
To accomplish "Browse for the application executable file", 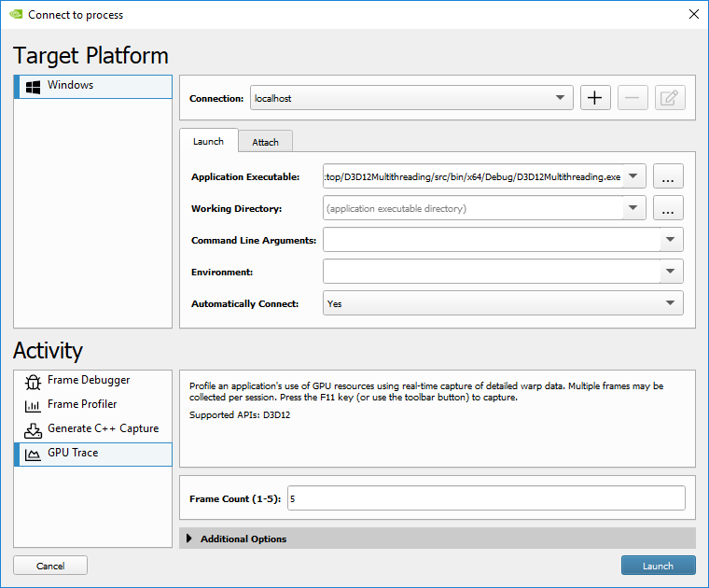I will pos(668,176).
